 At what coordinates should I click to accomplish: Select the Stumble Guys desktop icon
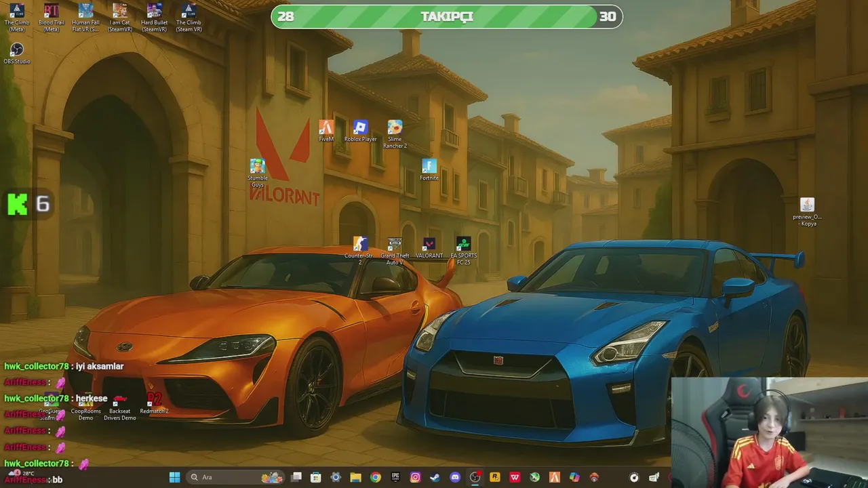point(257,173)
